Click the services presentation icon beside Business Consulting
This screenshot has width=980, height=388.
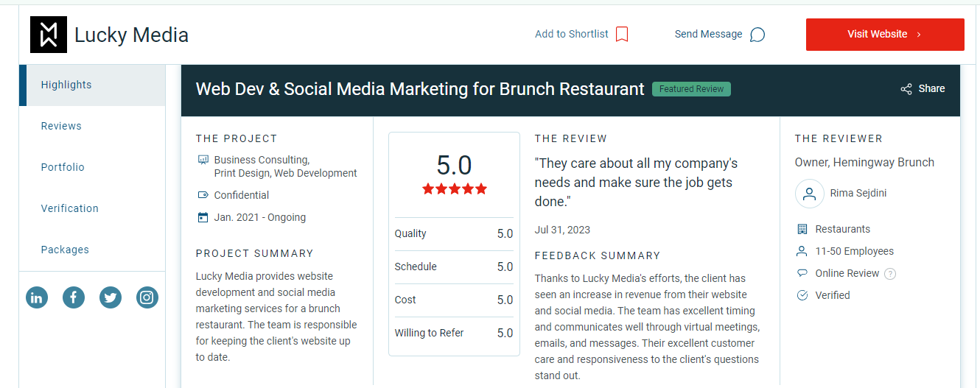pyautogui.click(x=203, y=160)
